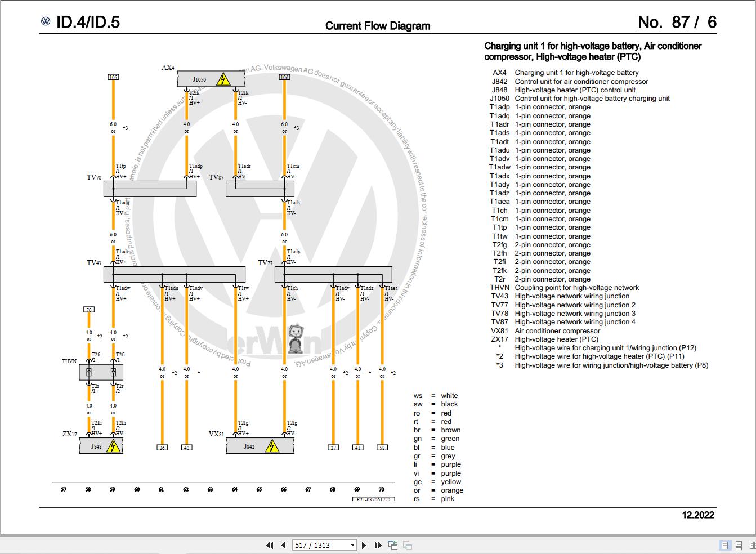Click the TV87 wiring junction box
This screenshot has width=756, height=554.
click(260, 189)
